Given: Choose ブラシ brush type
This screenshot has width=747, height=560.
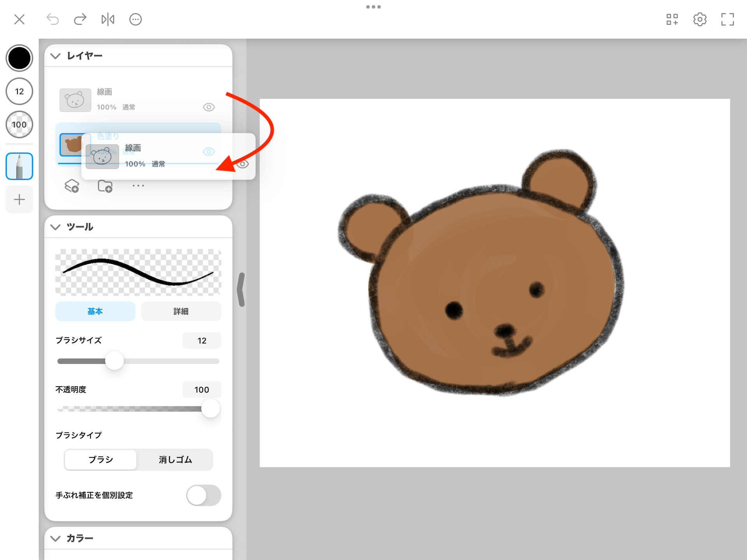Looking at the screenshot, I should pyautogui.click(x=101, y=460).
